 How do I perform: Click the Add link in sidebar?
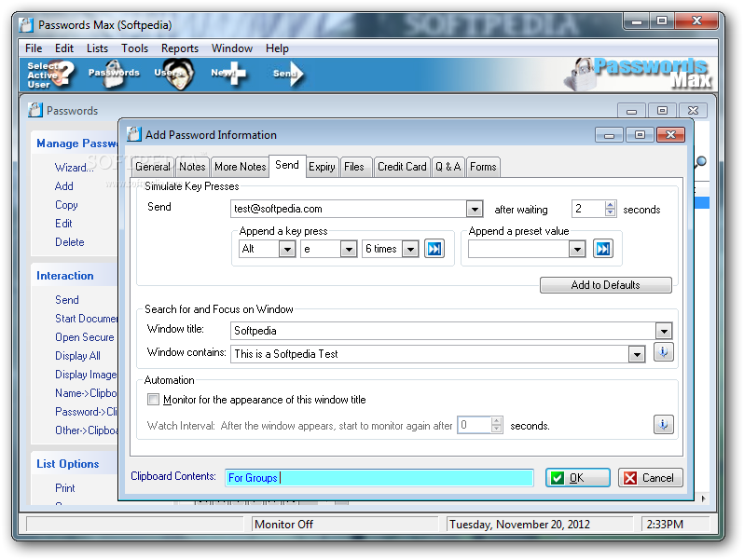point(64,185)
